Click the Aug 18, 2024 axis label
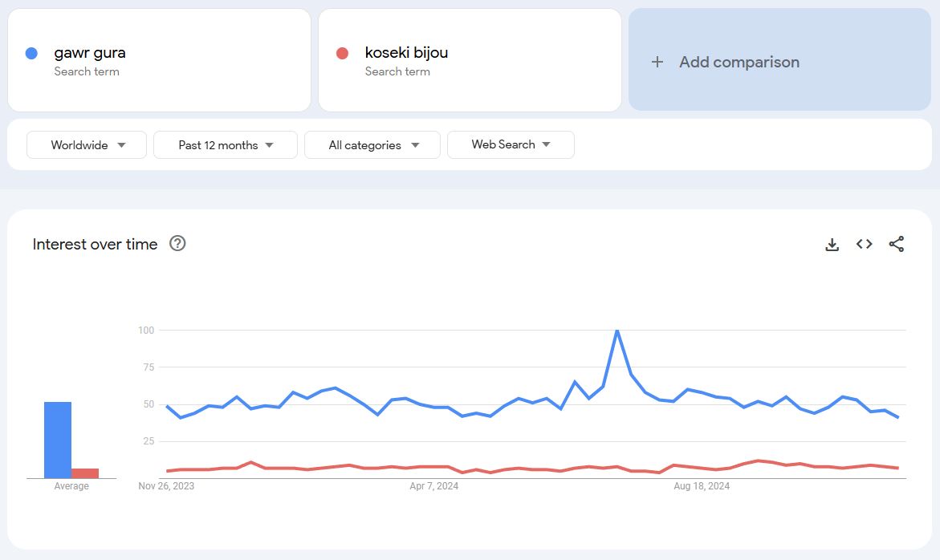The image size is (940, 560). [x=702, y=486]
